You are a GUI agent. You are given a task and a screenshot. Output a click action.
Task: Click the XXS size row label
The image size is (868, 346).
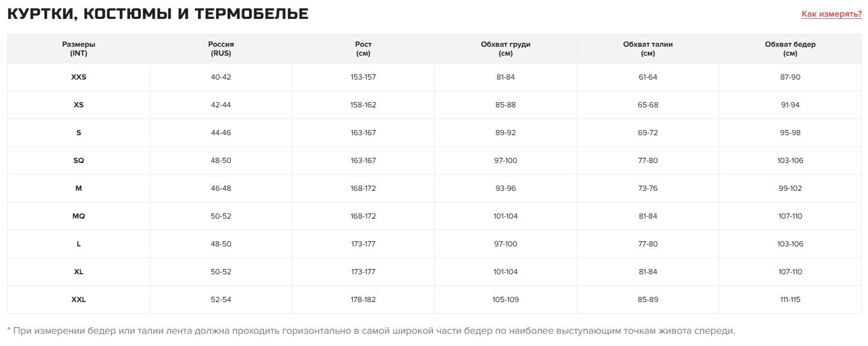pos(79,77)
